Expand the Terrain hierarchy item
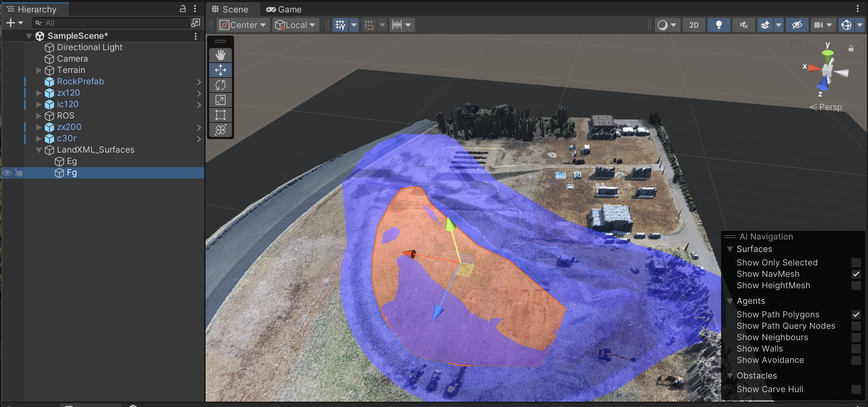Image resolution: width=868 pixels, height=407 pixels. point(39,70)
